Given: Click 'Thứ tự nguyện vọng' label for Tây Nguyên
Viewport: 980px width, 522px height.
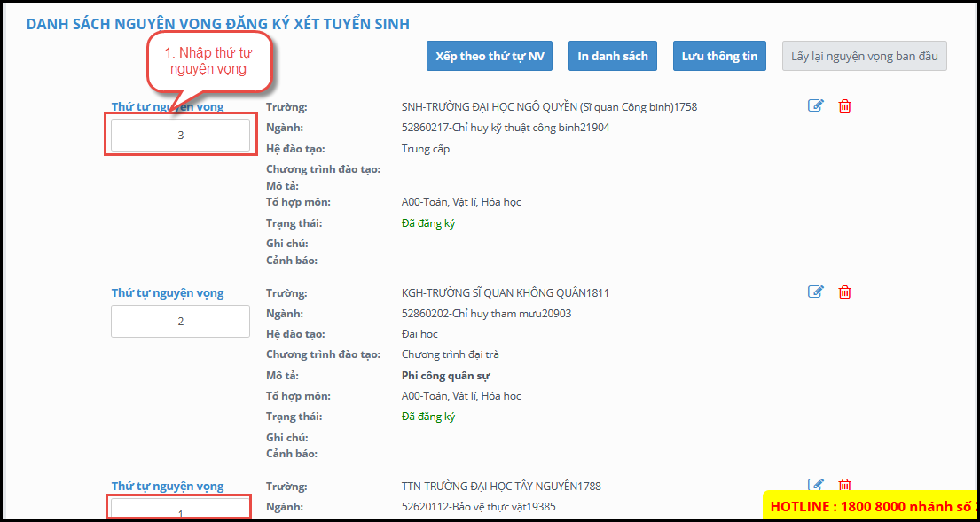Looking at the screenshot, I should [168, 487].
